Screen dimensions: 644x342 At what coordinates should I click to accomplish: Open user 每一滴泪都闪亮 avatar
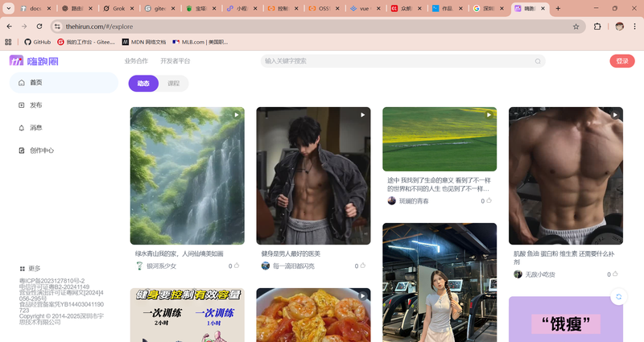pos(266,266)
